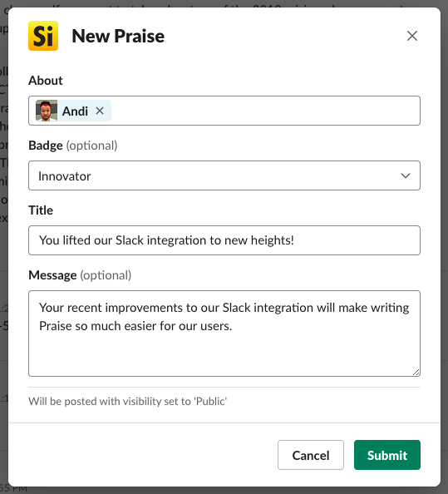This screenshot has width=448, height=494.
Task: Click empty space in the About recipient field
Action: pos(264,111)
